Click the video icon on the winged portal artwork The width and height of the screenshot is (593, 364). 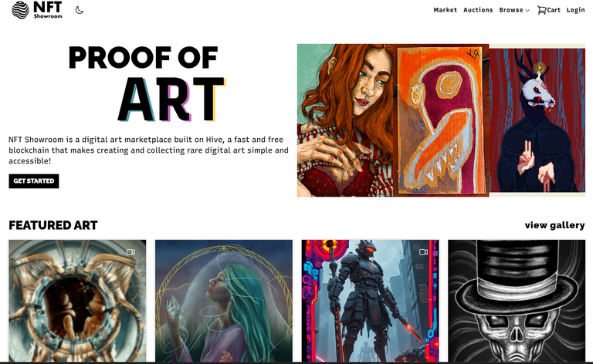(130, 252)
